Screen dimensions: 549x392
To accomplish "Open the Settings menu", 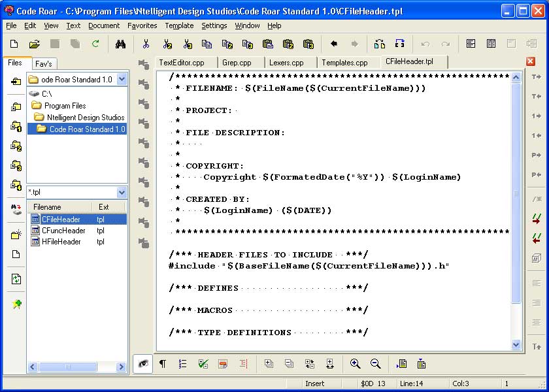I will click(x=214, y=25).
